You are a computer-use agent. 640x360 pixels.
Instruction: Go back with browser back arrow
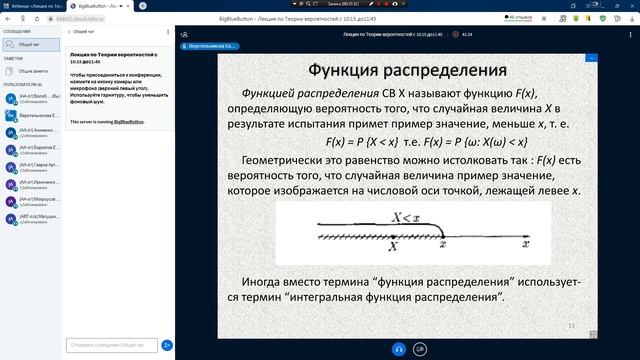click(x=8, y=19)
